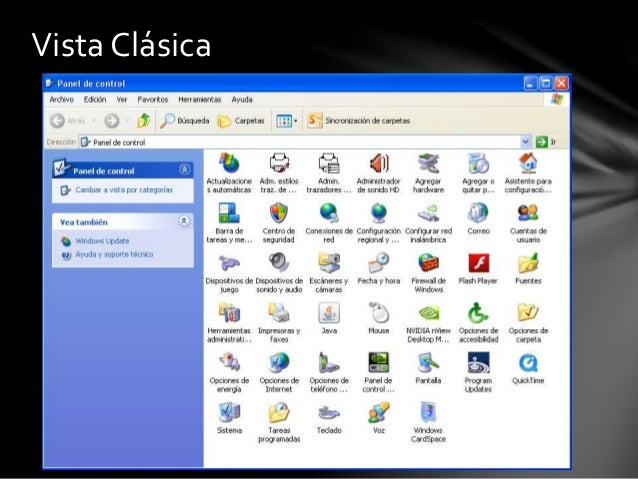
Task: Click the Ir go button
Action: pos(546,142)
